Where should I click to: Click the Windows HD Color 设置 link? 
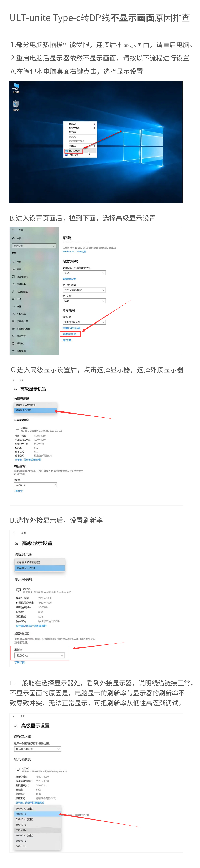pos(74,252)
